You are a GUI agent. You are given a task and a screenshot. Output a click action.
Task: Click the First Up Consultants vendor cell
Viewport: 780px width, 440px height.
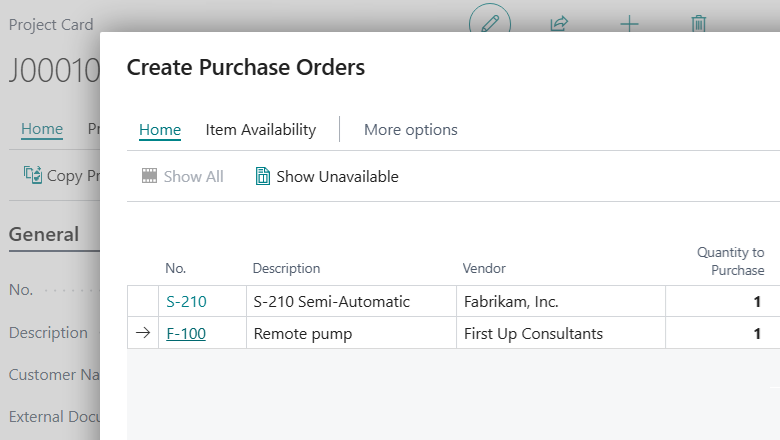pos(561,333)
